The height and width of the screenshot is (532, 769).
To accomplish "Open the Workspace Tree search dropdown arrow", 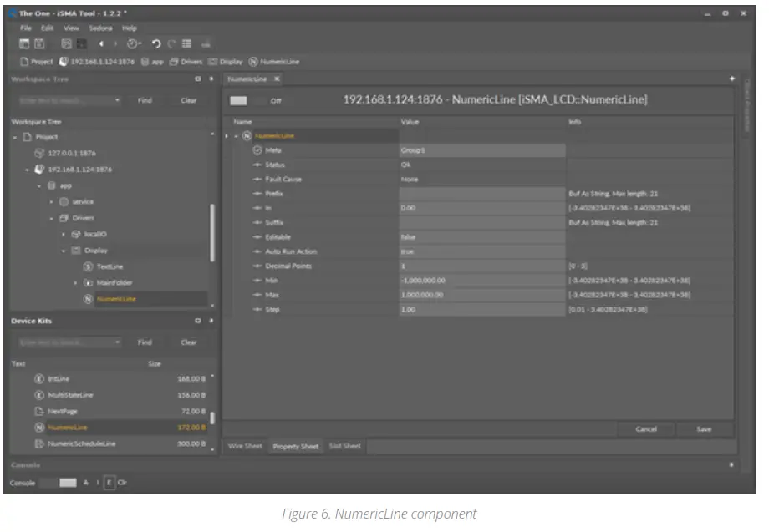I will click(118, 100).
